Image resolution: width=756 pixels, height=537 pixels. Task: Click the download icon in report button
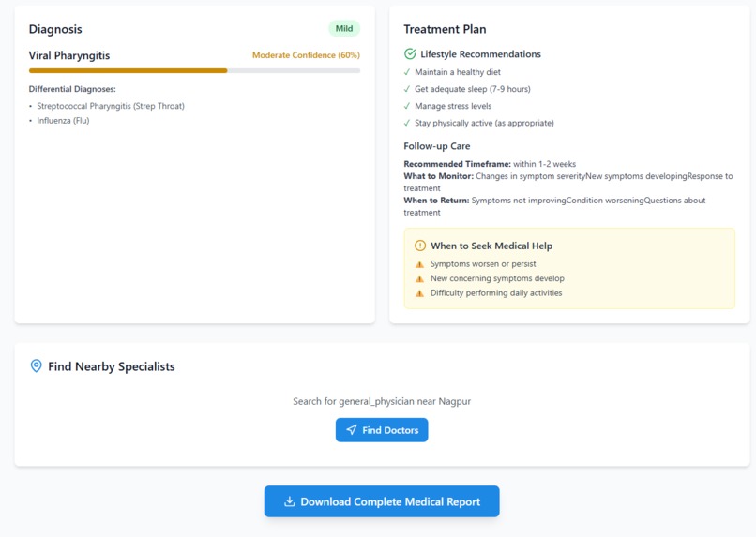[x=289, y=501]
